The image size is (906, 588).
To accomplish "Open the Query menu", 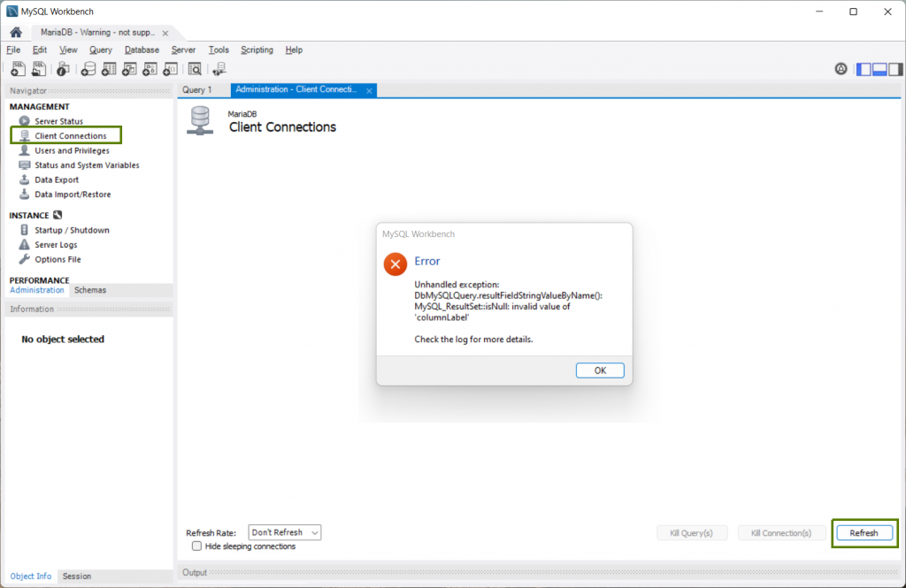I will click(101, 50).
